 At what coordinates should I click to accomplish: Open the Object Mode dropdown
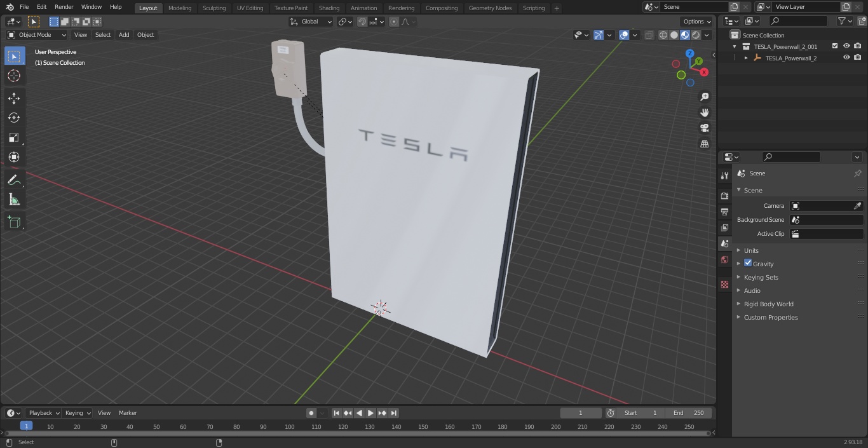pyautogui.click(x=37, y=35)
